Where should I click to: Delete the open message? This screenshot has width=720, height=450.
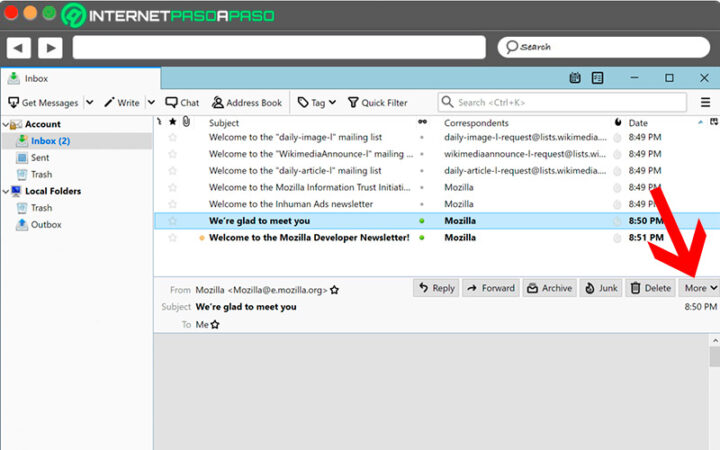pyautogui.click(x=650, y=288)
